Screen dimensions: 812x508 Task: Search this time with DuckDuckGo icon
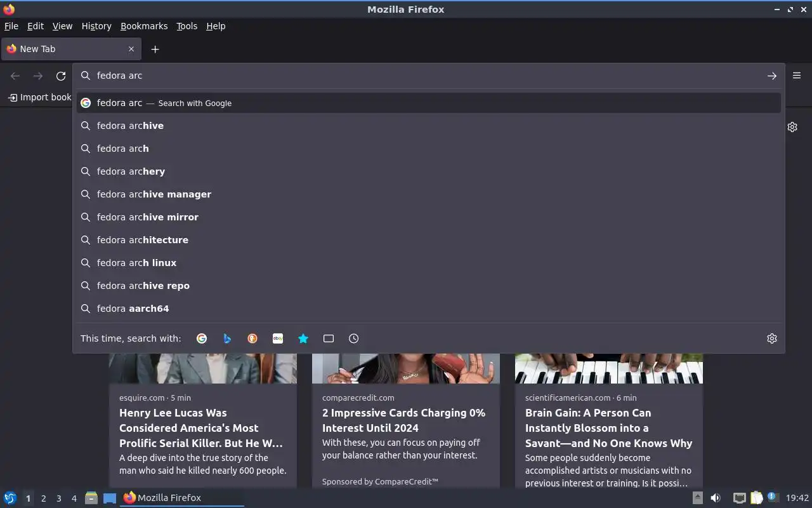click(252, 338)
